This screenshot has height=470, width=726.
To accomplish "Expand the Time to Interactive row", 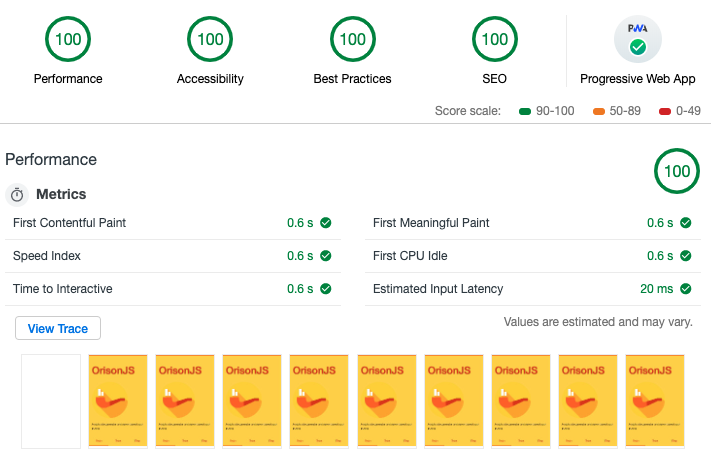I will click(x=173, y=289).
